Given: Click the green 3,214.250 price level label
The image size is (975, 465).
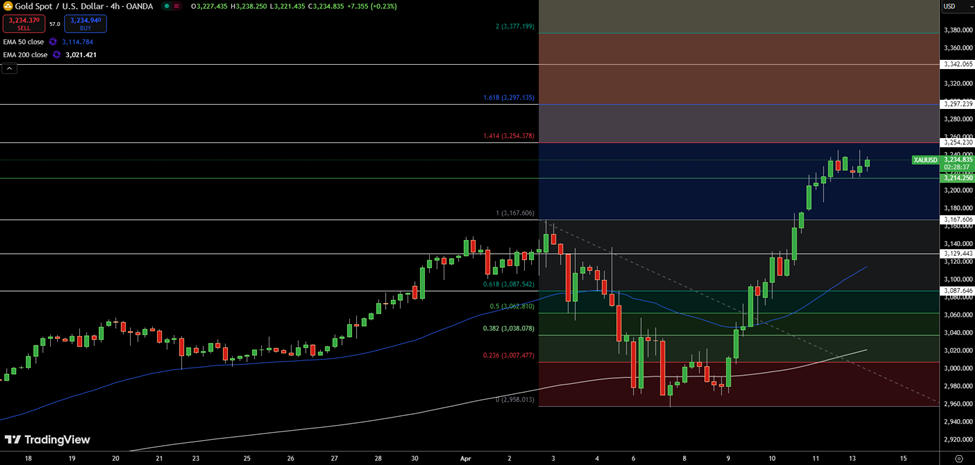Looking at the screenshot, I should tap(957, 178).
